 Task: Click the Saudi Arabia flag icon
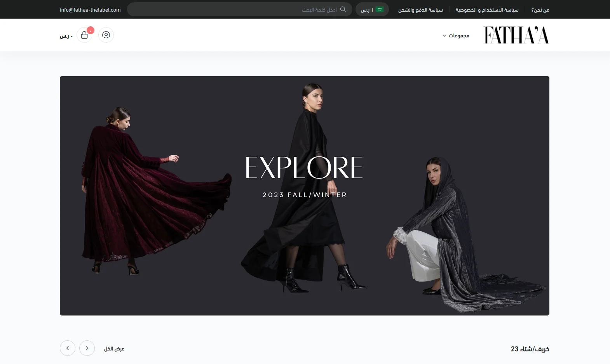pyautogui.click(x=380, y=9)
